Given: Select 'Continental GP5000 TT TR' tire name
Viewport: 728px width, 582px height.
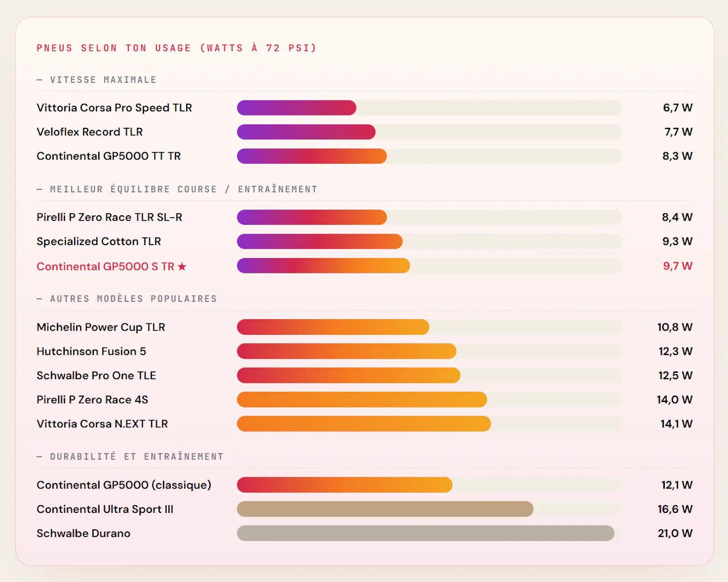Looking at the screenshot, I should click(109, 156).
